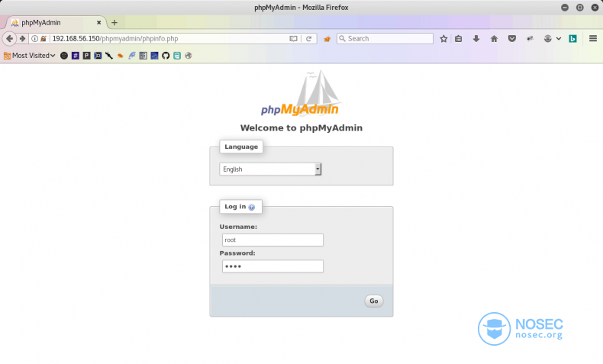The width and height of the screenshot is (603, 364).
Task: Click the 'Password:' label
Action: coord(237,253)
